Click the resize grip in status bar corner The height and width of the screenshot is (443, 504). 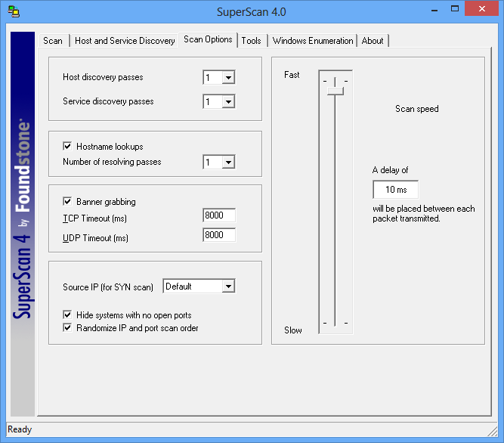tap(493, 431)
